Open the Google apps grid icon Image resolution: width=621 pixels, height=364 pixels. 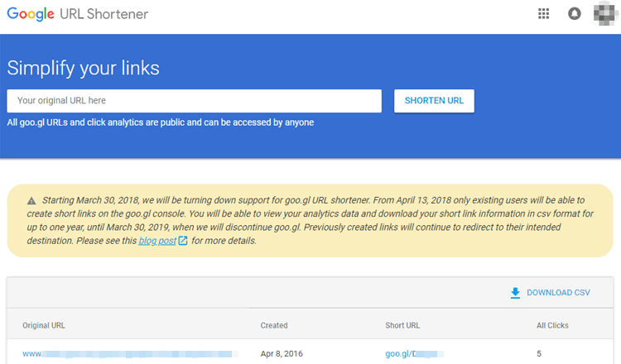point(543,14)
